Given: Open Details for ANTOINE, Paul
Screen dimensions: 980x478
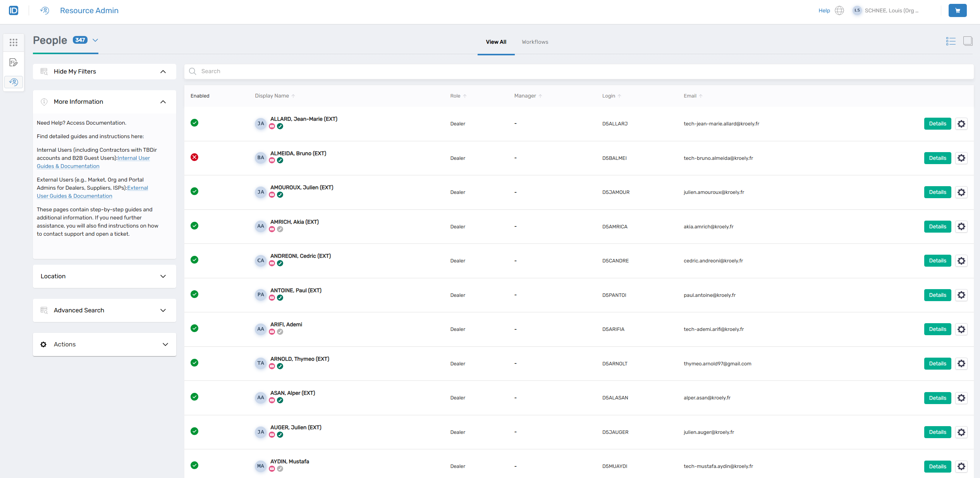Looking at the screenshot, I should pos(937,295).
